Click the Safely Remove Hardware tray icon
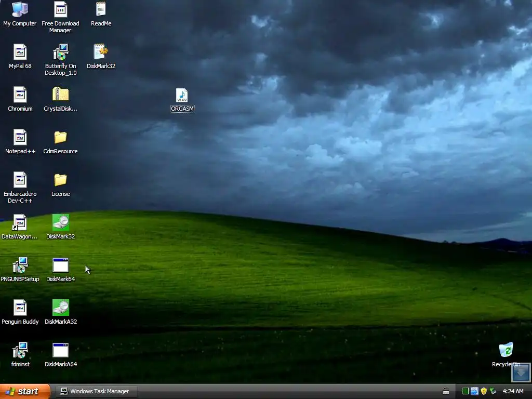Image resolution: width=532 pixels, height=399 pixels. click(x=493, y=391)
